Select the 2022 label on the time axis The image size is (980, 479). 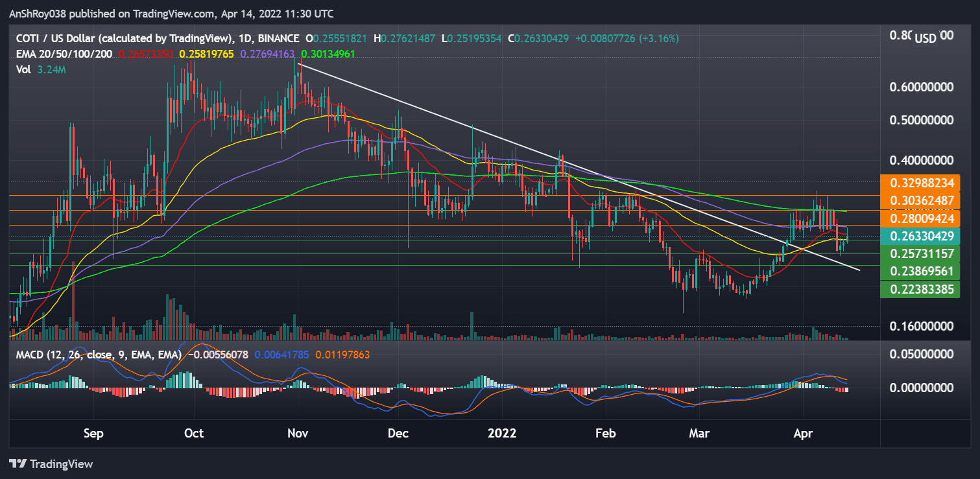click(x=502, y=434)
